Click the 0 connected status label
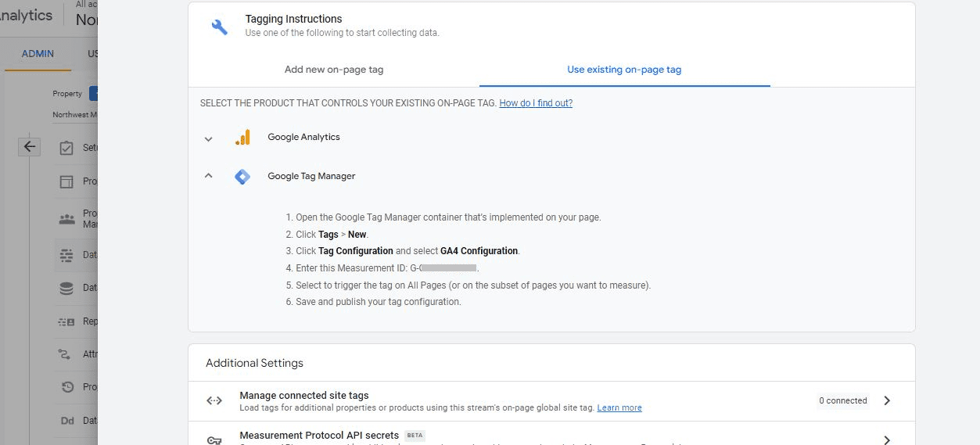The height and width of the screenshot is (445, 980). tap(843, 400)
